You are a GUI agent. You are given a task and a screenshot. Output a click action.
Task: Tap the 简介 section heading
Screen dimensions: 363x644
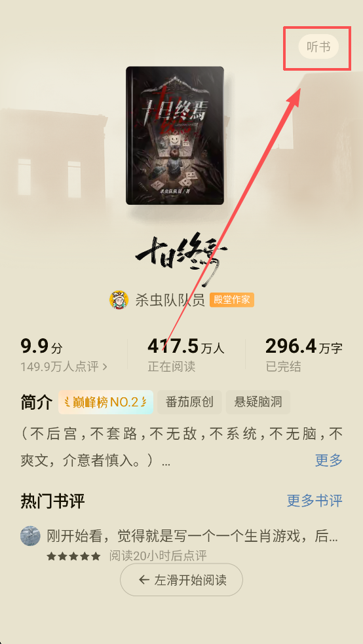point(37,402)
